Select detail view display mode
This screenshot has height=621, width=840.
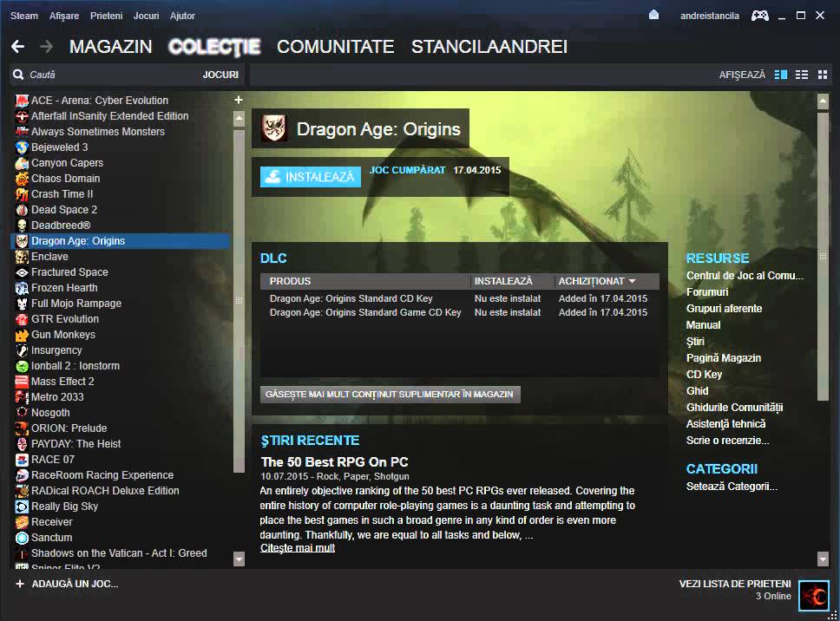[x=781, y=75]
